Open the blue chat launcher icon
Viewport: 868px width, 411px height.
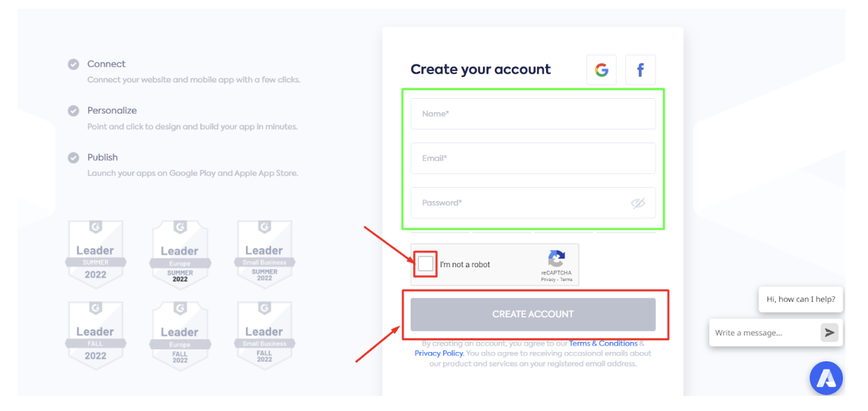click(826, 379)
